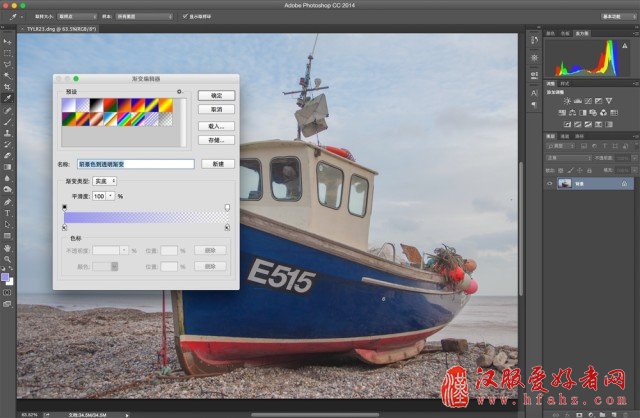Open the workspace switcher dropdown at top right

[x=617, y=17]
